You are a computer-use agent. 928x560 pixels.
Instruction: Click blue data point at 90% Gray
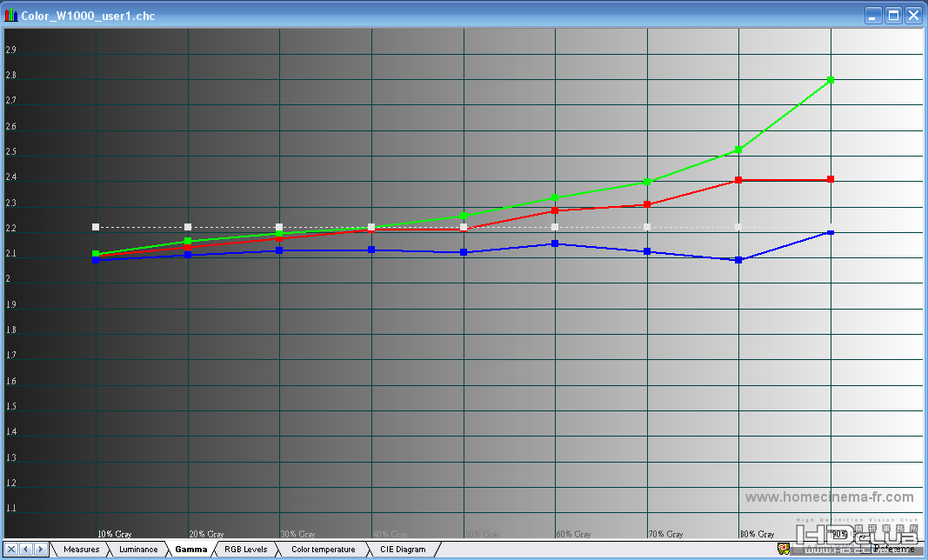[x=831, y=233]
